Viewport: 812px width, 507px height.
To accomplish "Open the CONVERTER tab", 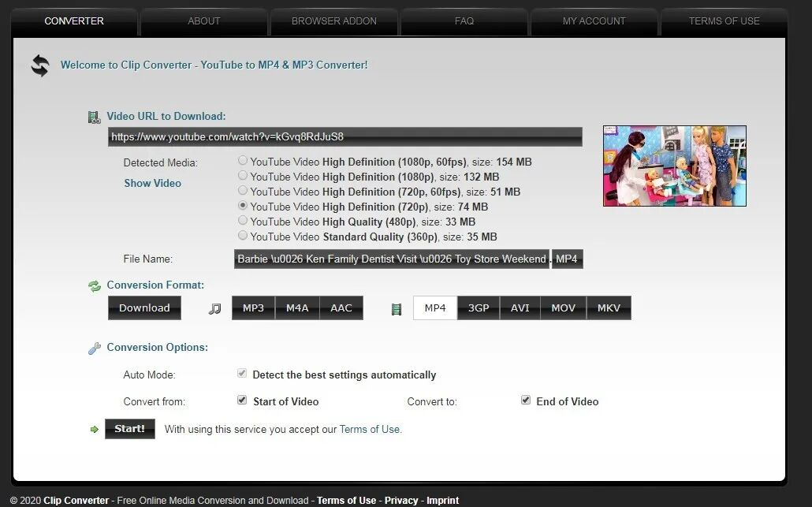I will click(74, 21).
